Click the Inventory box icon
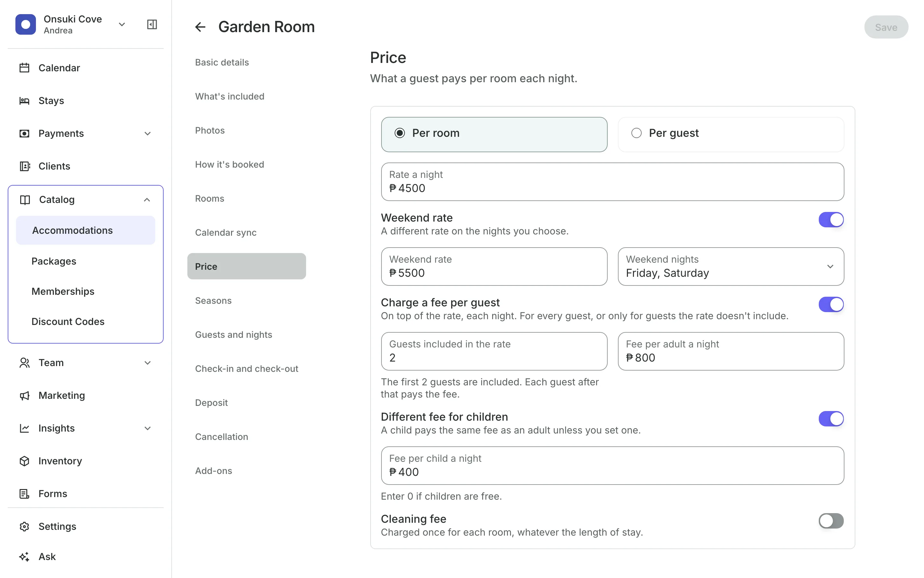Image resolution: width=924 pixels, height=578 pixels. pos(24,461)
